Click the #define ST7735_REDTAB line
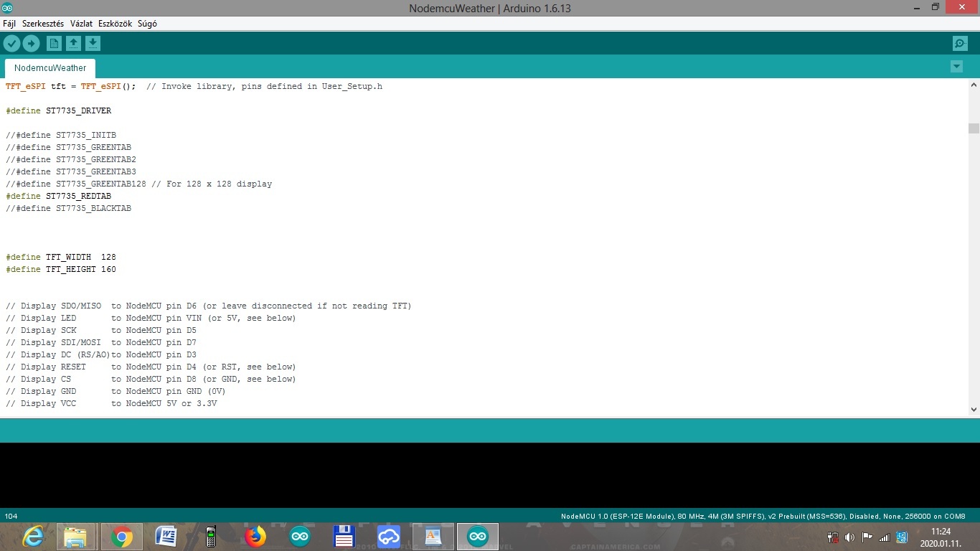The width and height of the screenshot is (980, 551). [x=59, y=196]
